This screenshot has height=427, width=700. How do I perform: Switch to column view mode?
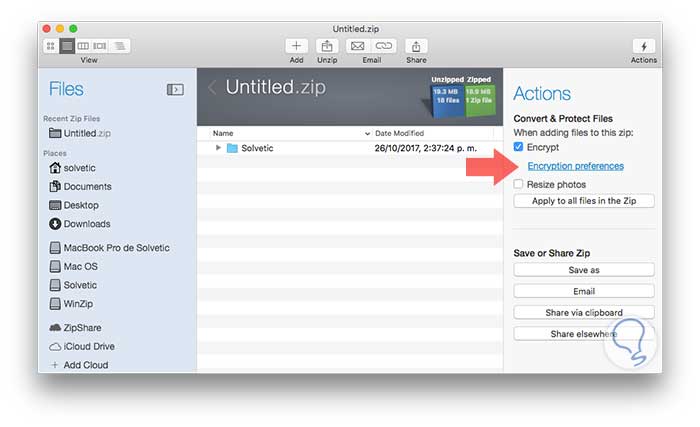tap(83, 46)
